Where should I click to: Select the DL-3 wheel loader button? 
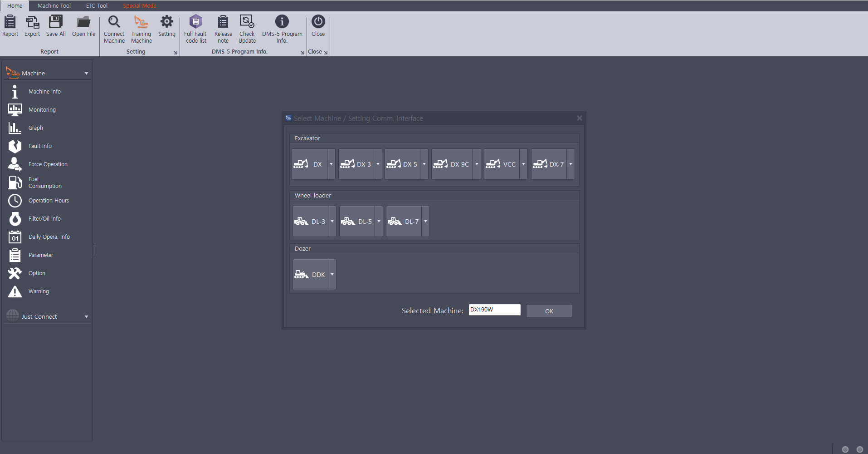[310, 222]
